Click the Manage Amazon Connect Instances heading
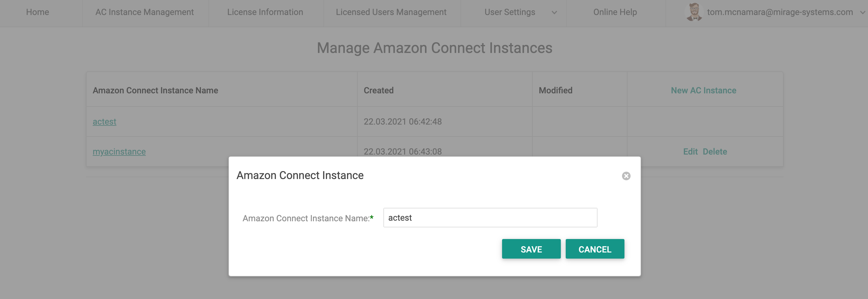The height and width of the screenshot is (299, 868). pos(434,48)
